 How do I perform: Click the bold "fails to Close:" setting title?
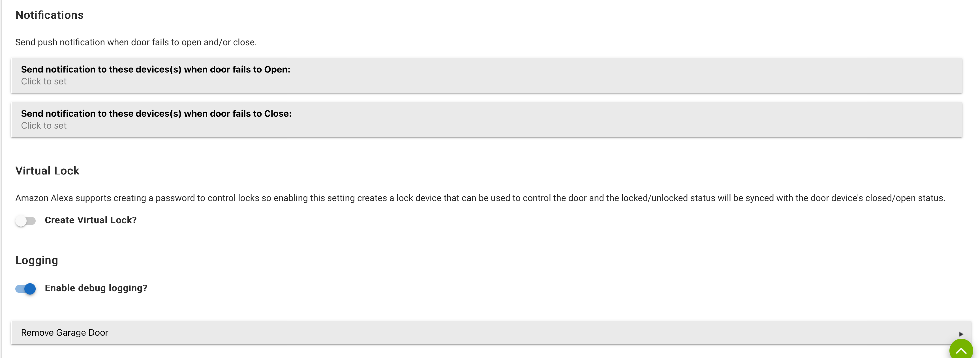pos(156,114)
